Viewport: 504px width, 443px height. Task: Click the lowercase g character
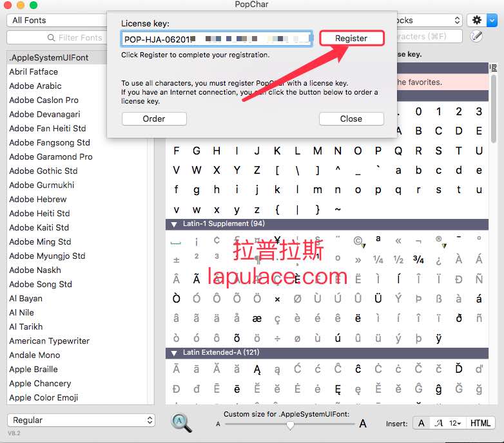197,190
